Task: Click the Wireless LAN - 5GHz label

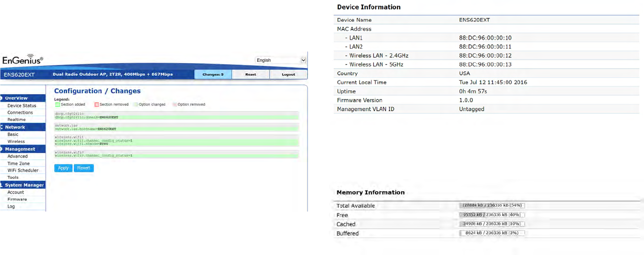Action: 376,65
